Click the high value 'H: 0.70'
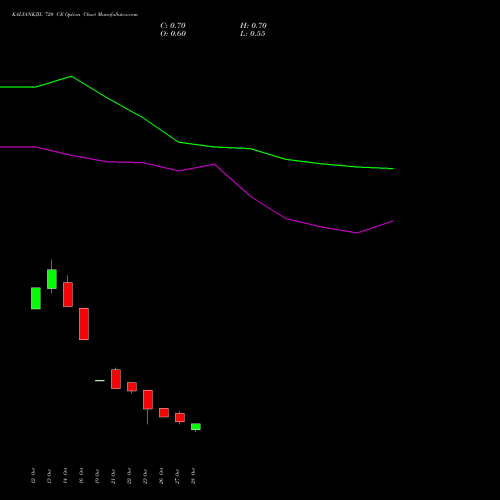This screenshot has width=500, height=500. [x=253, y=26]
